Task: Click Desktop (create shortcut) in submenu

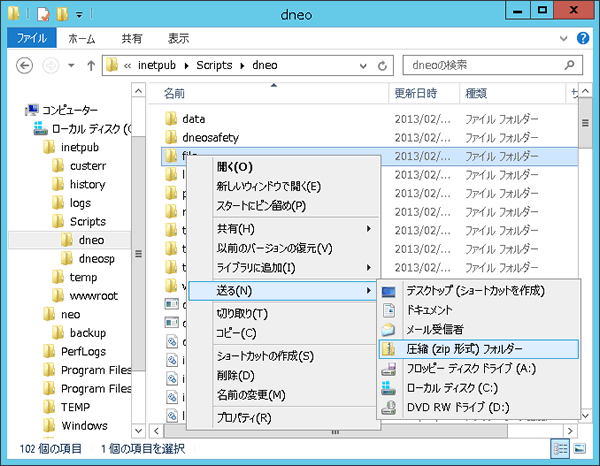Action: pos(477,291)
